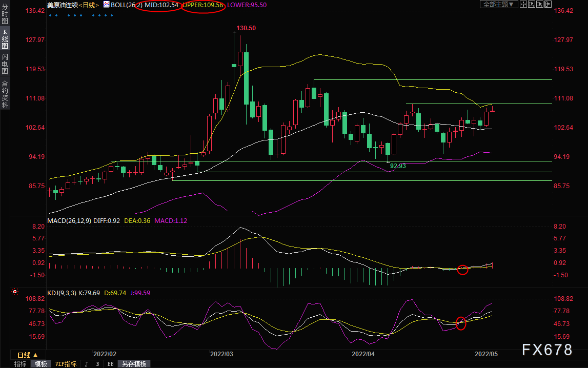
Task: Click the 2022/03 date on time axis
Action: coord(221,354)
